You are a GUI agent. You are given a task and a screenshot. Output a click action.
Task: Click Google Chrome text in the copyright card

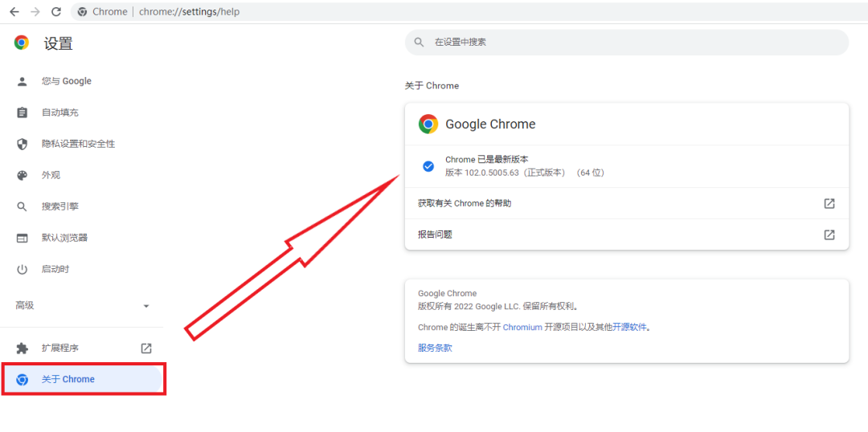[x=448, y=294]
